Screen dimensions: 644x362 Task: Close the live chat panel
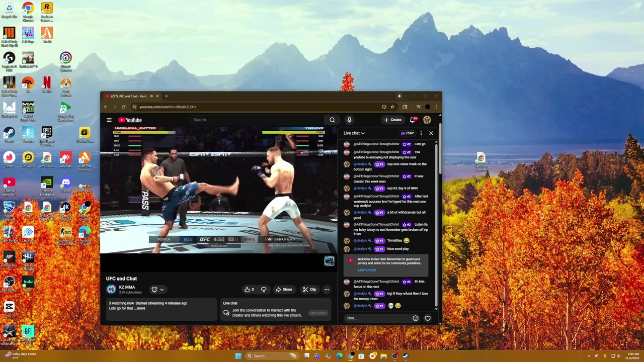tap(431, 133)
